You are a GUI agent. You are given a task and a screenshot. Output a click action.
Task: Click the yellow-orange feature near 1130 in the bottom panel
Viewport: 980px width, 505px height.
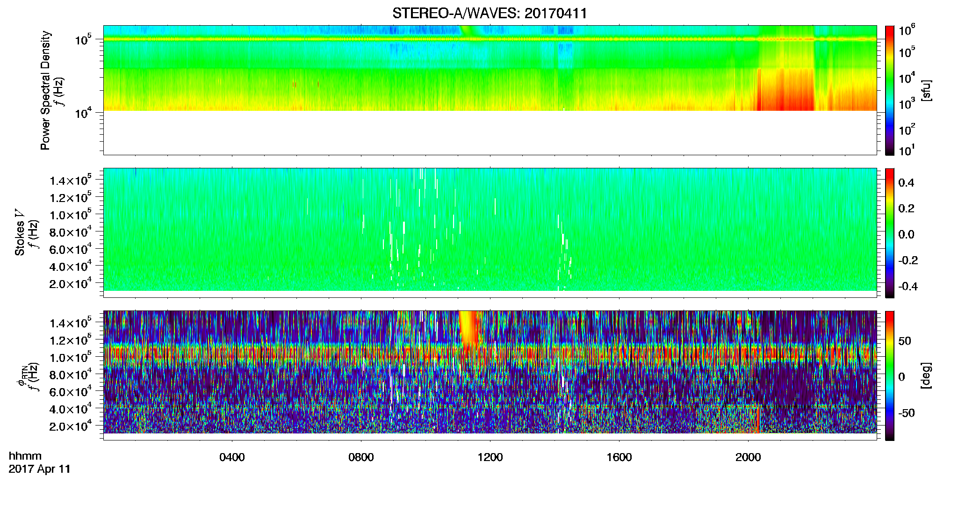pos(468,329)
